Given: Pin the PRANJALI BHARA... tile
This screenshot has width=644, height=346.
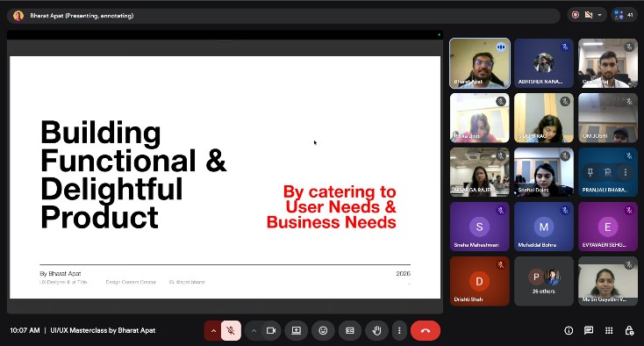Looking at the screenshot, I should (x=590, y=173).
